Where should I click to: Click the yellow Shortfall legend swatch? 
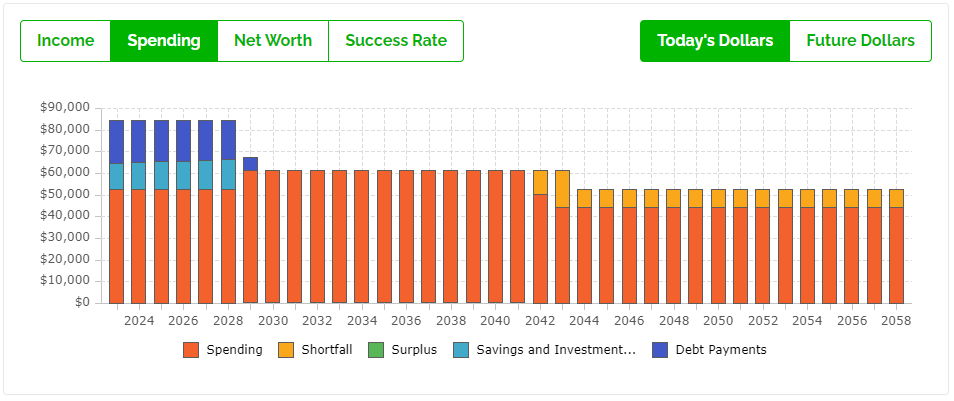(x=286, y=350)
